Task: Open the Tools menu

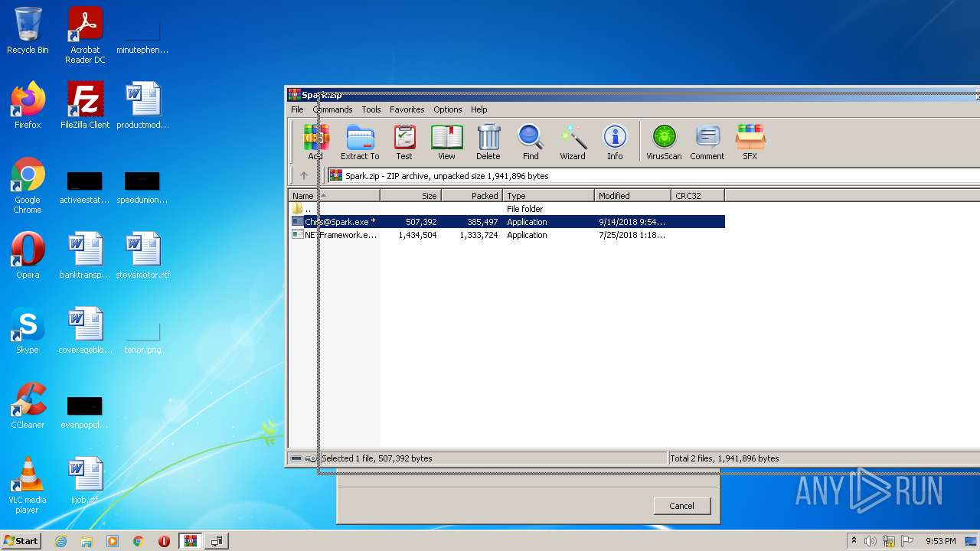Action: 371,109
